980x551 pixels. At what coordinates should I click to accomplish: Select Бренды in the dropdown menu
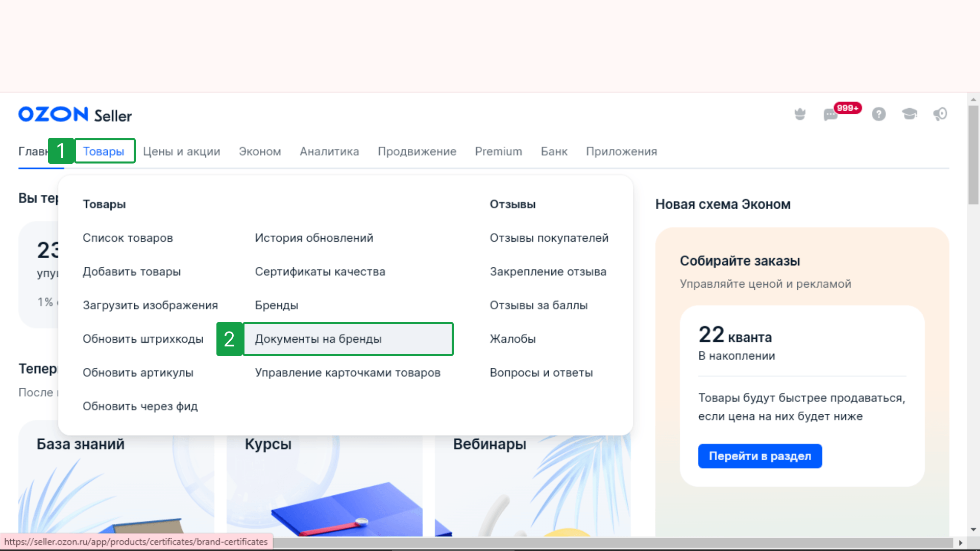pos(276,305)
